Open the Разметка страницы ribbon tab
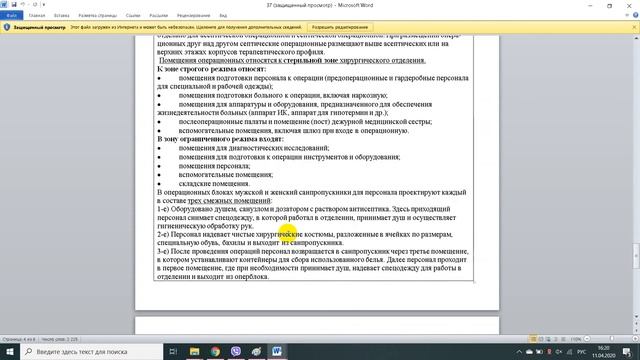The width and height of the screenshot is (640, 360). (x=98, y=16)
